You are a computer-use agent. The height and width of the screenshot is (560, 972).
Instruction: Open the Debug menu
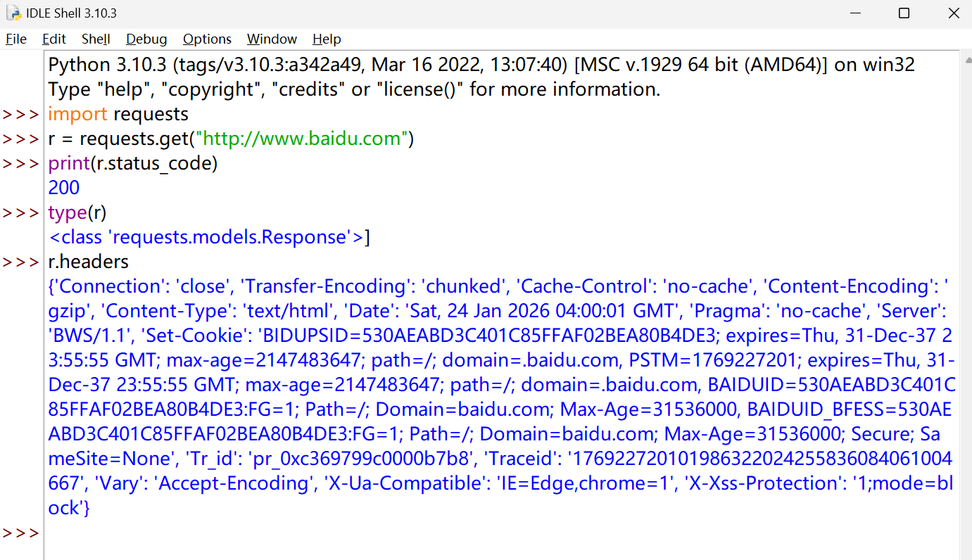[x=146, y=39]
